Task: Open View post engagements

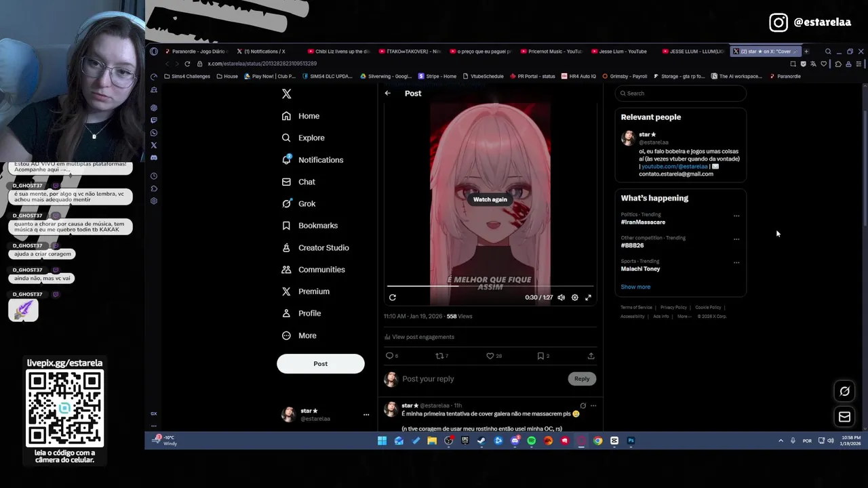Action: pos(419,337)
